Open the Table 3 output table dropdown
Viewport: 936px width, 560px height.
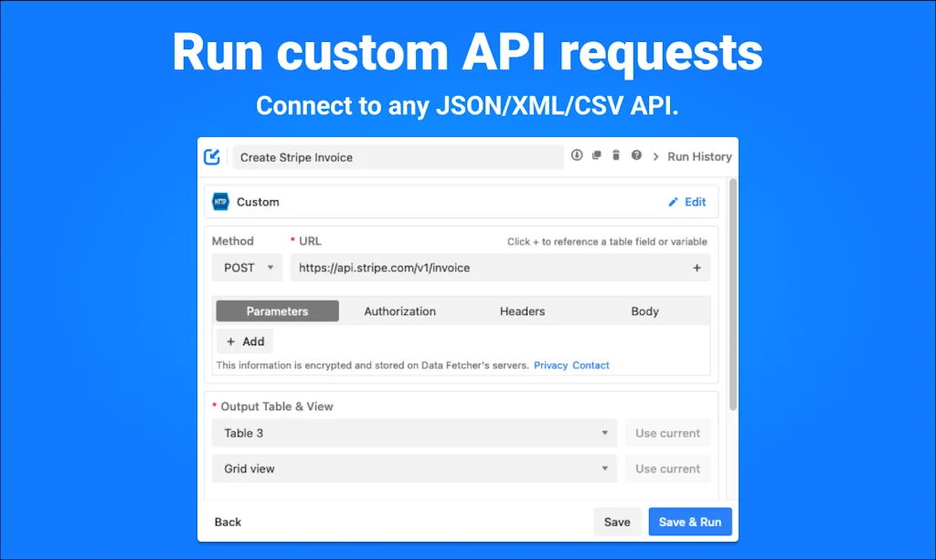pyautogui.click(x=414, y=432)
